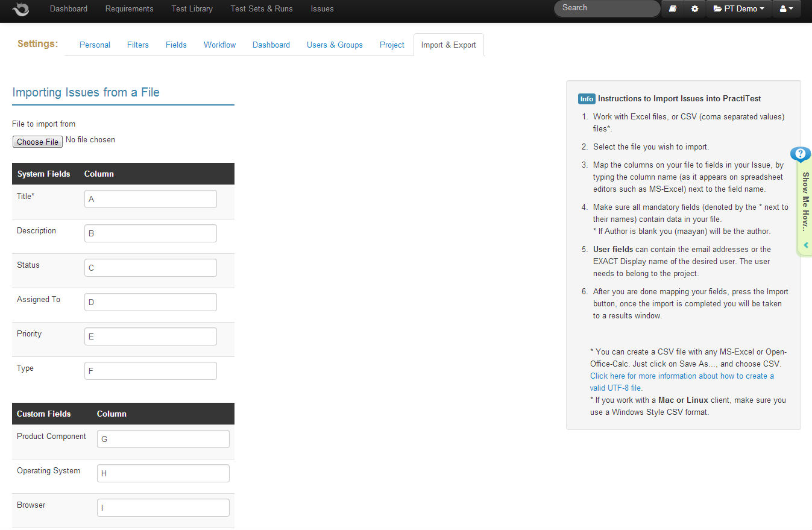The height and width of the screenshot is (530, 812).
Task: Switch to the Users & Groups tab
Action: tap(335, 45)
